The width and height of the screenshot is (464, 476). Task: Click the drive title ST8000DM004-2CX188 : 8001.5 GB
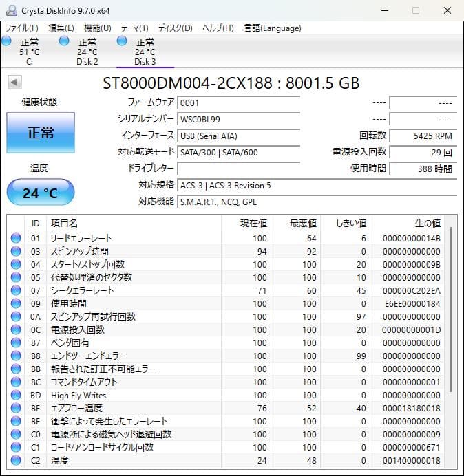(x=231, y=83)
